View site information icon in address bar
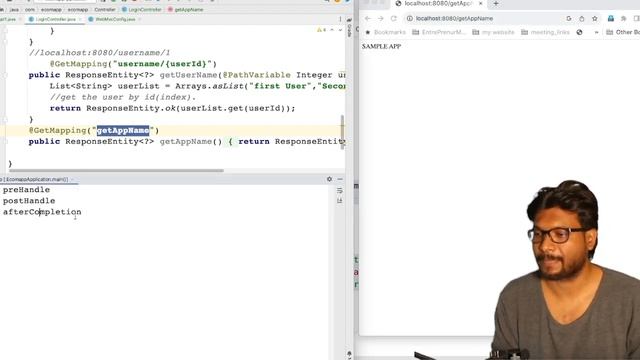Image resolution: width=640 pixels, height=360 pixels. point(409,18)
